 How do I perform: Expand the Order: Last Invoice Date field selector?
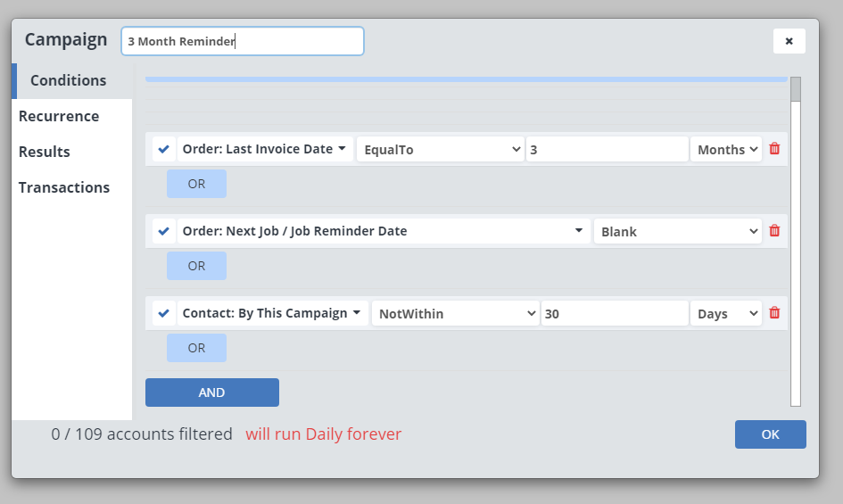click(265, 149)
